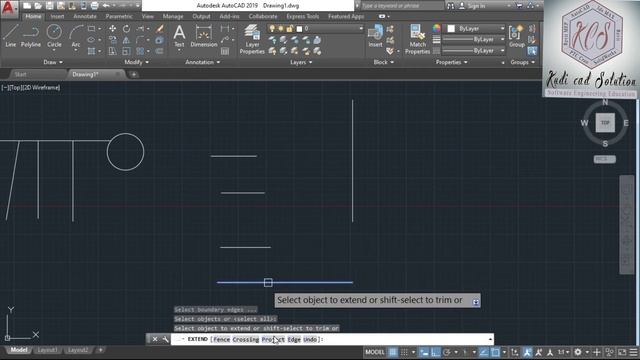Open the status bar customization menu

coord(633,352)
